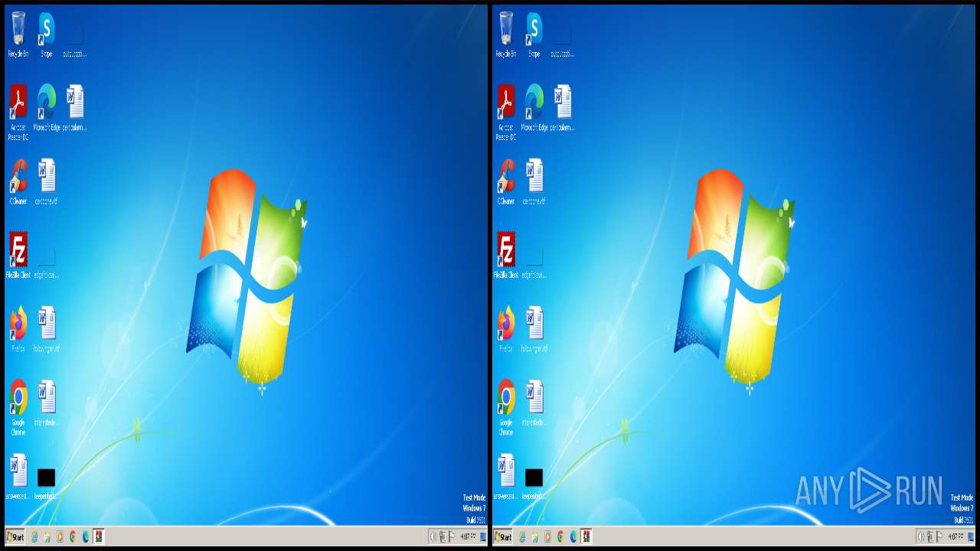
Task: Open network status in right system tray
Action: pos(930,537)
